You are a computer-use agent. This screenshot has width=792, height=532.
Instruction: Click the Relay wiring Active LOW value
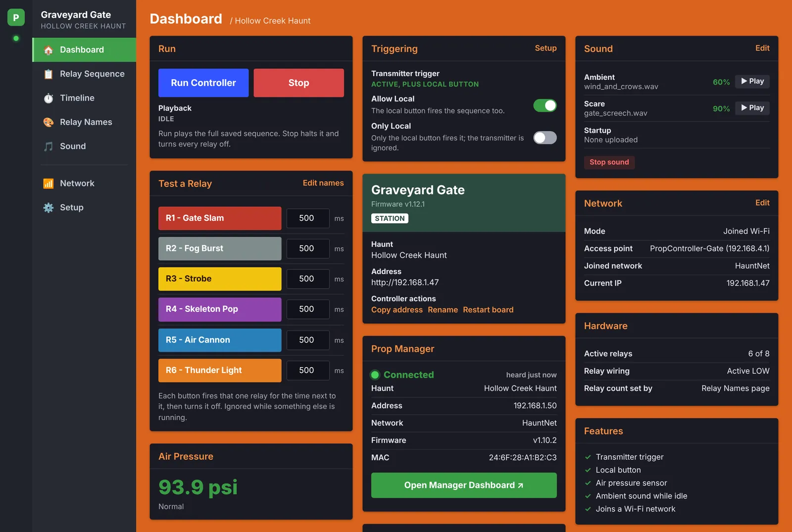click(x=748, y=371)
